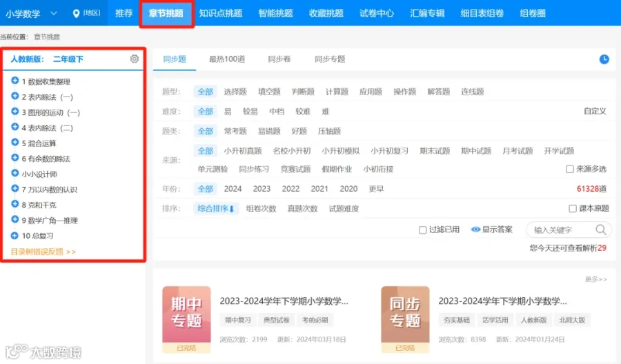Expand chapter 5 混合运算
621x364 pixels.
(x=15, y=143)
